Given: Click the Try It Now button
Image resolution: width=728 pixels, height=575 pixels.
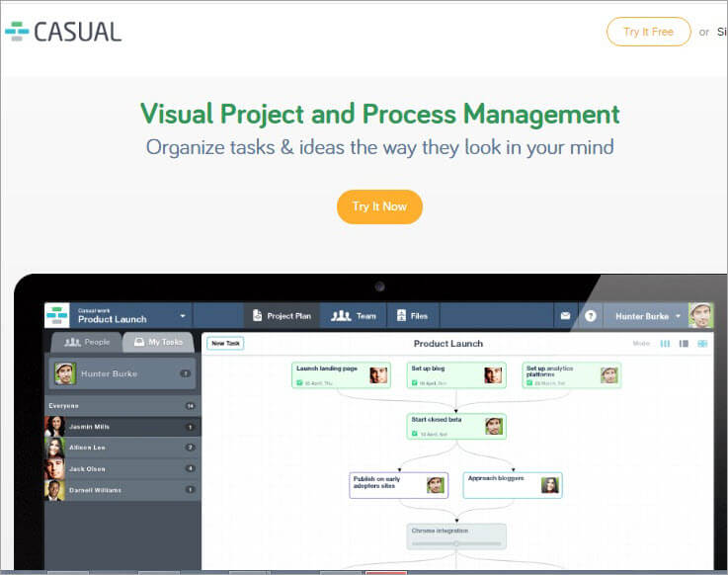Looking at the screenshot, I should click(x=379, y=206).
